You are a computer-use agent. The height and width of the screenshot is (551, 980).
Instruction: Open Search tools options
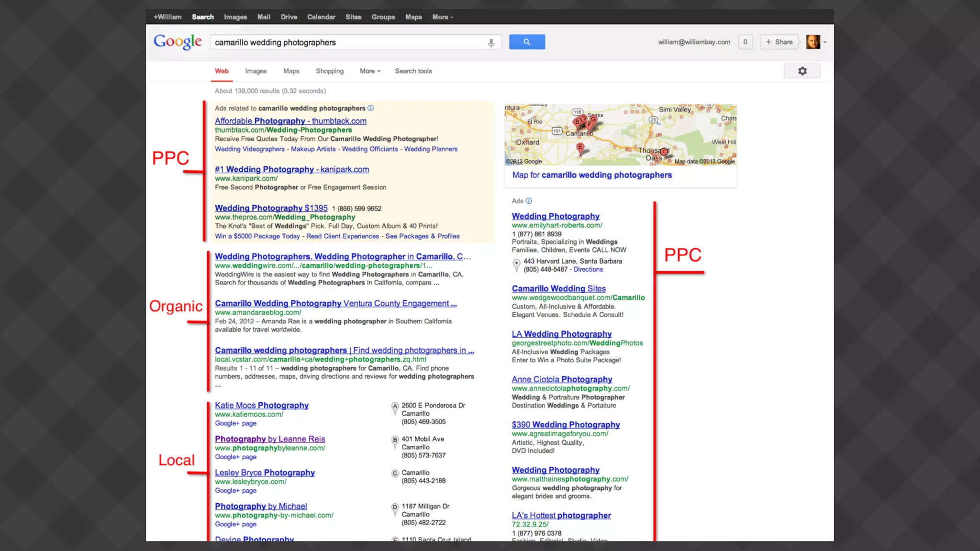[413, 71]
